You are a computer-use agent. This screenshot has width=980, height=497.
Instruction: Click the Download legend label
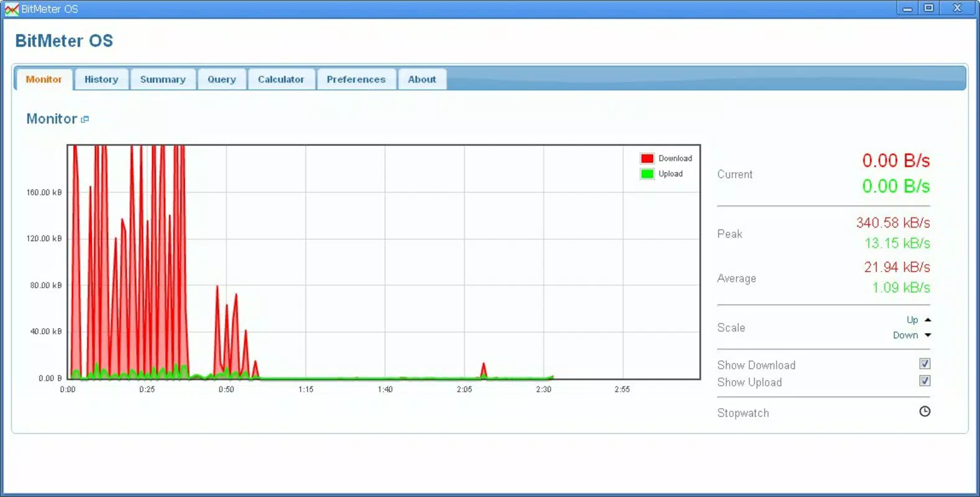675,158
